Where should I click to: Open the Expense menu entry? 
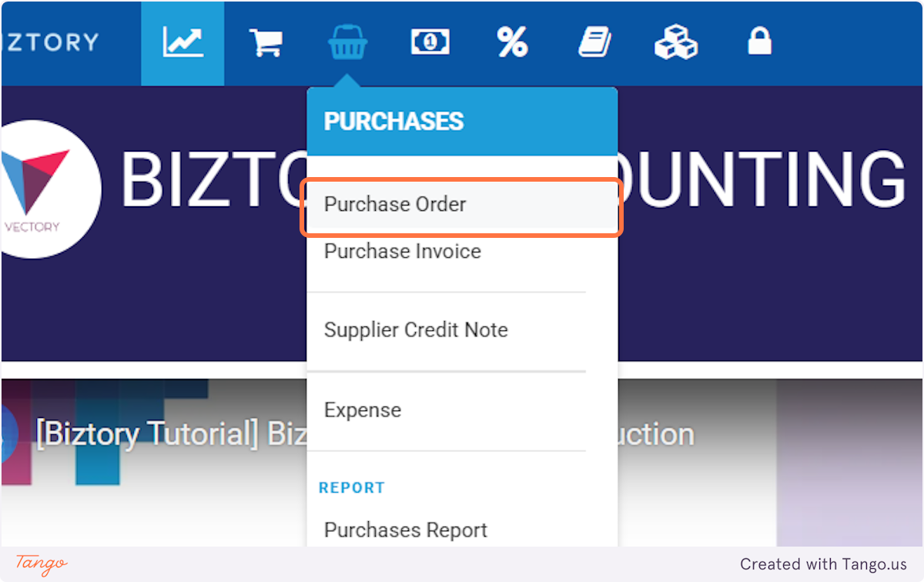point(362,410)
